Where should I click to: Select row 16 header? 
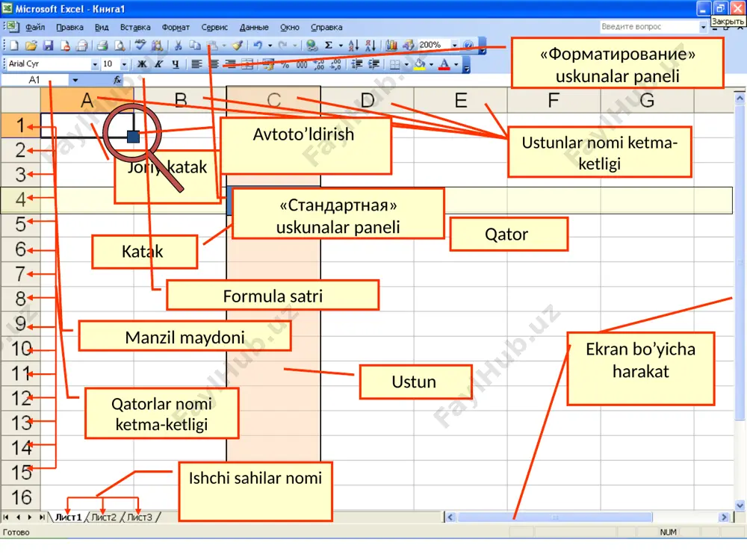point(21,497)
